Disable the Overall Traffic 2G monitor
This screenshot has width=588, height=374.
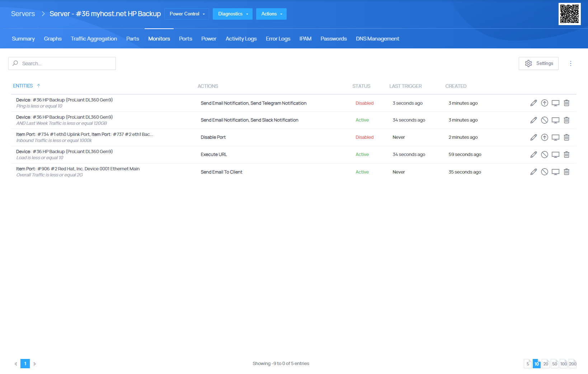tap(545, 172)
